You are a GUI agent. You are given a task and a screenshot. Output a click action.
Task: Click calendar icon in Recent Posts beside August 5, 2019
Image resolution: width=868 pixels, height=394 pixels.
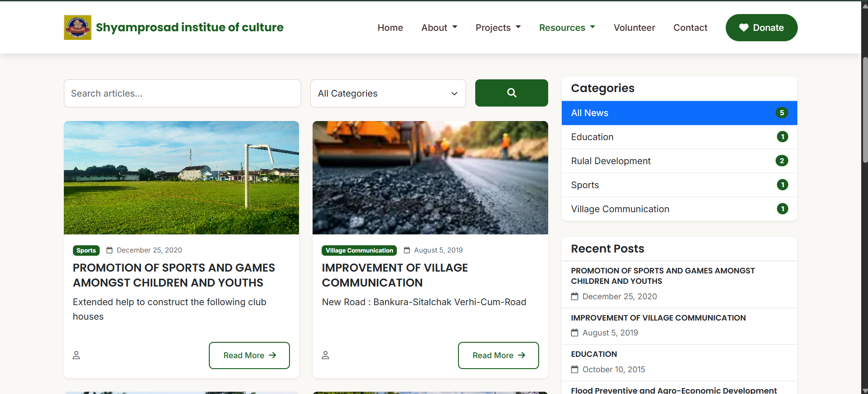pos(574,332)
